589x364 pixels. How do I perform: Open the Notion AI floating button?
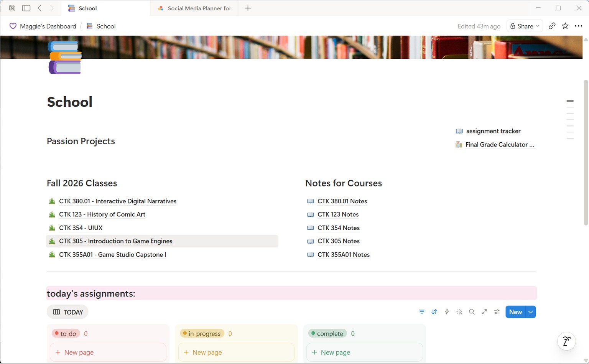(566, 341)
